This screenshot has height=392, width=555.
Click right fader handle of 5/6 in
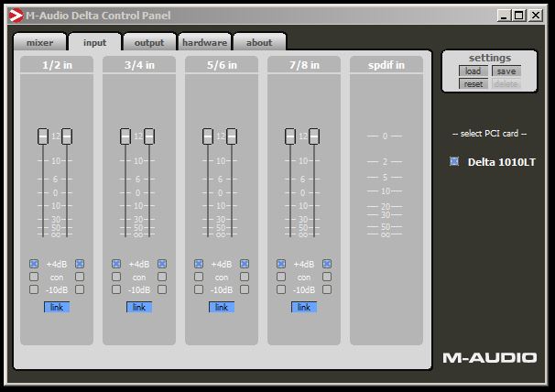(x=232, y=136)
